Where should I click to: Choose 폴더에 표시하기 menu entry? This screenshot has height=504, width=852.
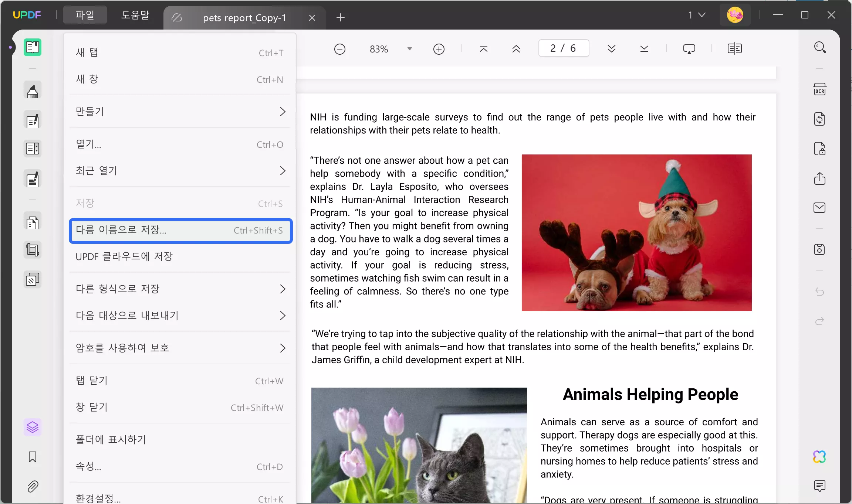(180, 440)
